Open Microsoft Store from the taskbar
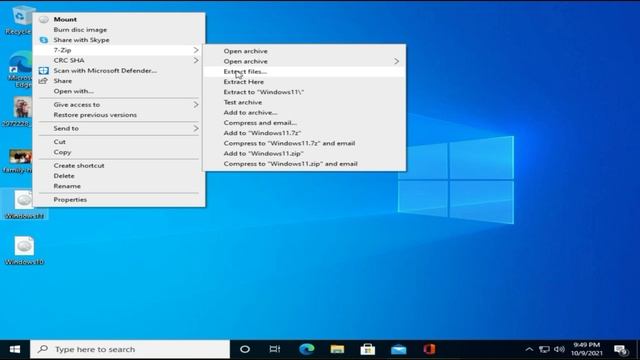 (x=368, y=349)
